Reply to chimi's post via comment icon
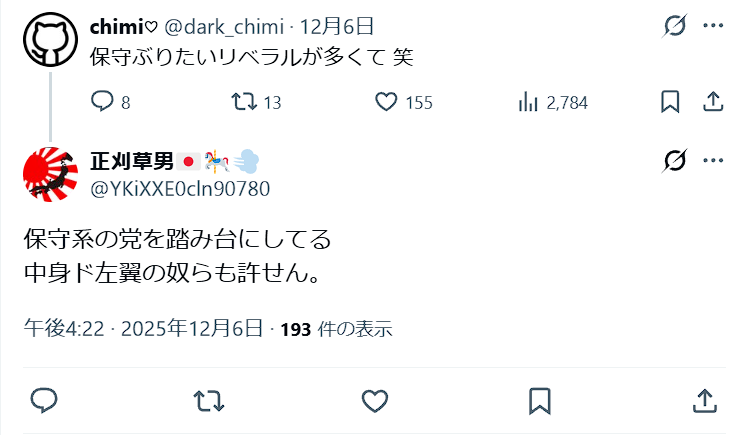This screenshot has height=435, width=746. click(x=102, y=101)
